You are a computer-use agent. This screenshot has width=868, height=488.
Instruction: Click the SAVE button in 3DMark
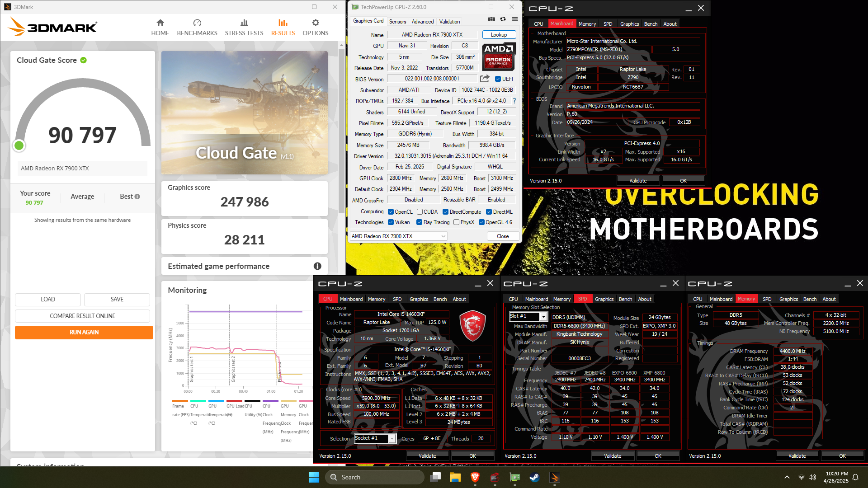coord(117,299)
